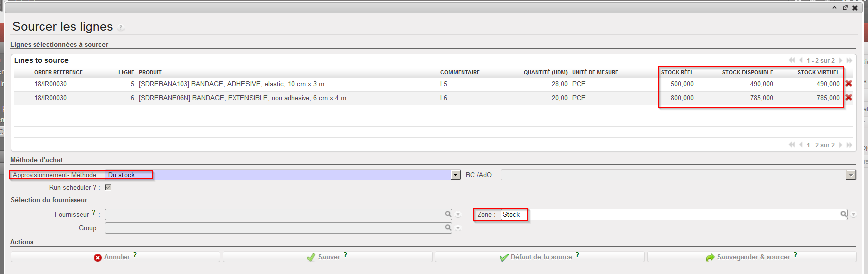The width and height of the screenshot is (868, 274).
Task: Remove the BANDAGE, EXTENSIBLE line via red X
Action: [848, 98]
